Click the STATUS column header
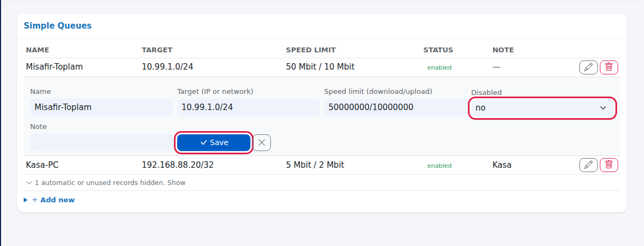This screenshot has height=246, width=644. coord(438,50)
